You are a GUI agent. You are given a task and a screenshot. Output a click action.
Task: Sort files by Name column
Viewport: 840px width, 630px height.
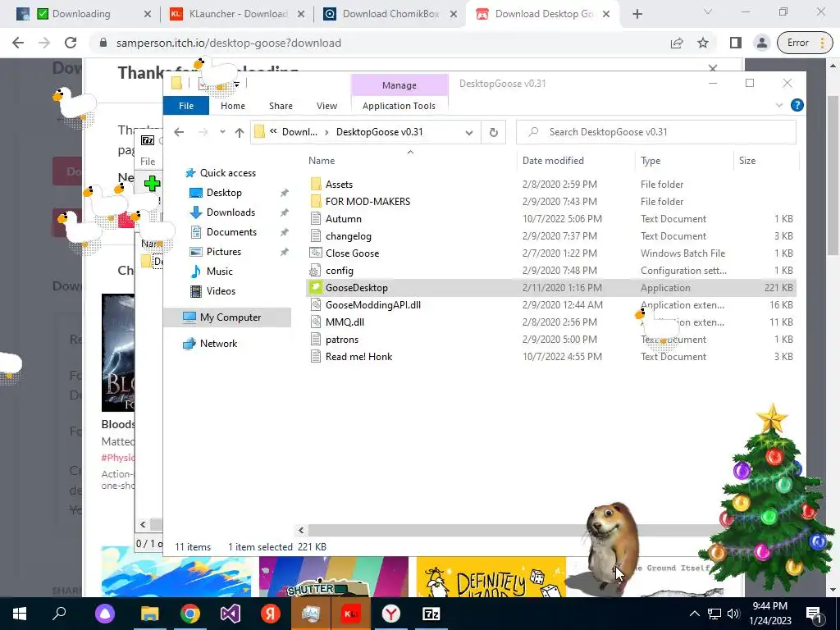click(322, 160)
